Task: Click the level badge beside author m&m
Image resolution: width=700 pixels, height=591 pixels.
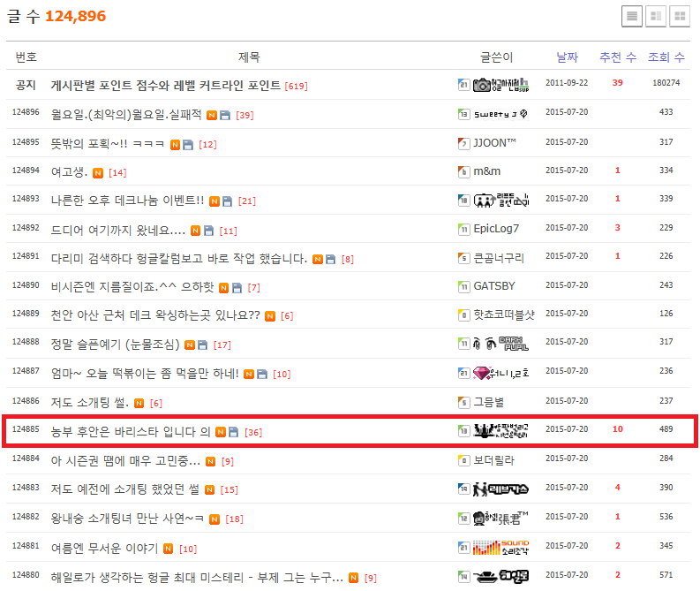Action: (x=463, y=171)
